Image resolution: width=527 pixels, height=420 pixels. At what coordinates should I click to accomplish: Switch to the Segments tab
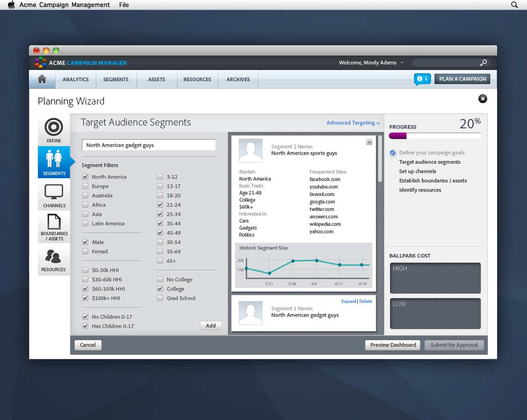click(115, 79)
